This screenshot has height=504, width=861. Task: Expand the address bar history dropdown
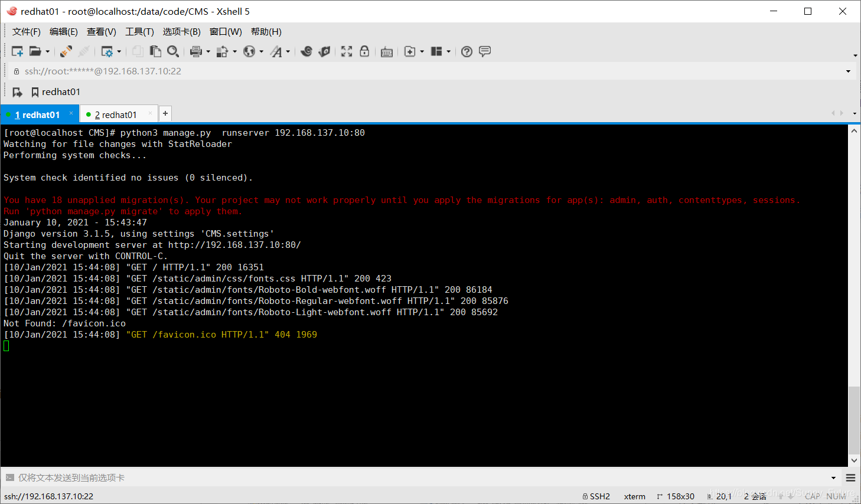coord(849,71)
